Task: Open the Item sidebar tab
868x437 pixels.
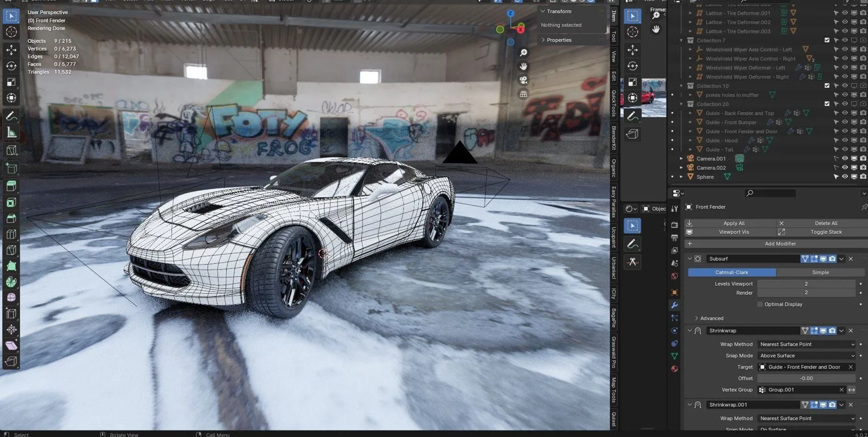Action: point(614,16)
